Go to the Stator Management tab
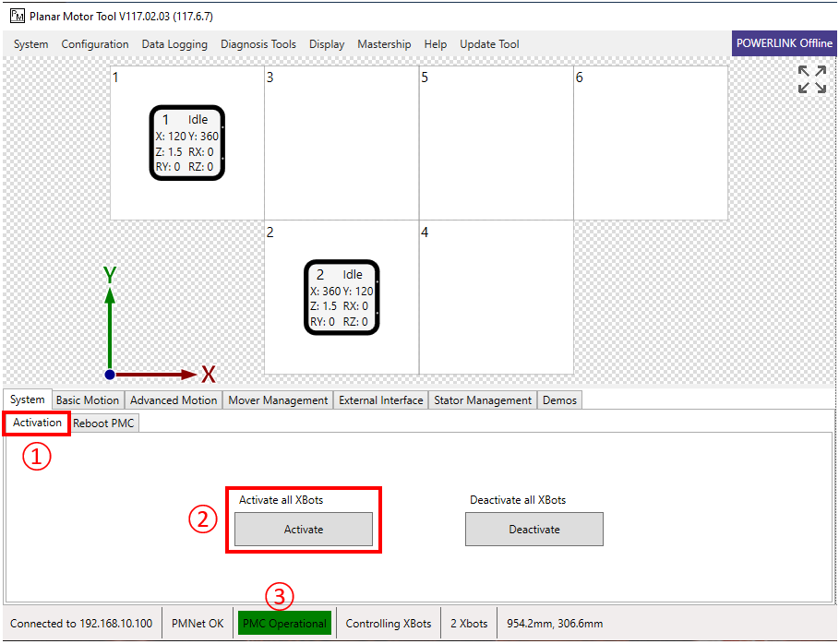 [x=483, y=400]
